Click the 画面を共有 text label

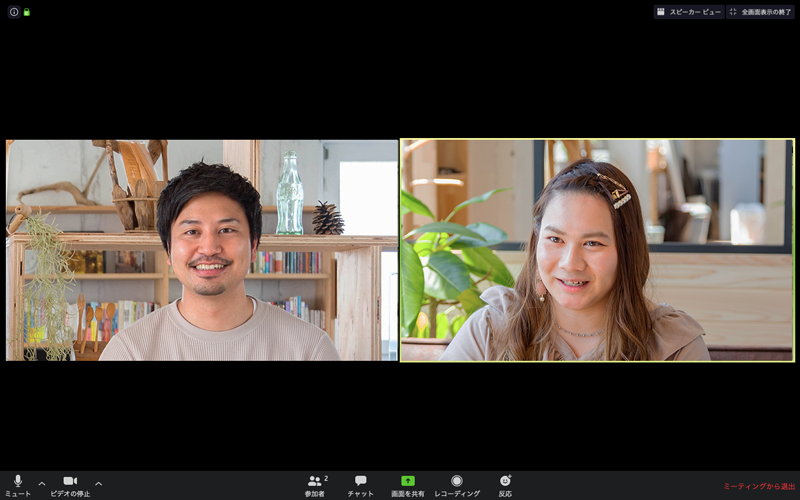(x=408, y=494)
